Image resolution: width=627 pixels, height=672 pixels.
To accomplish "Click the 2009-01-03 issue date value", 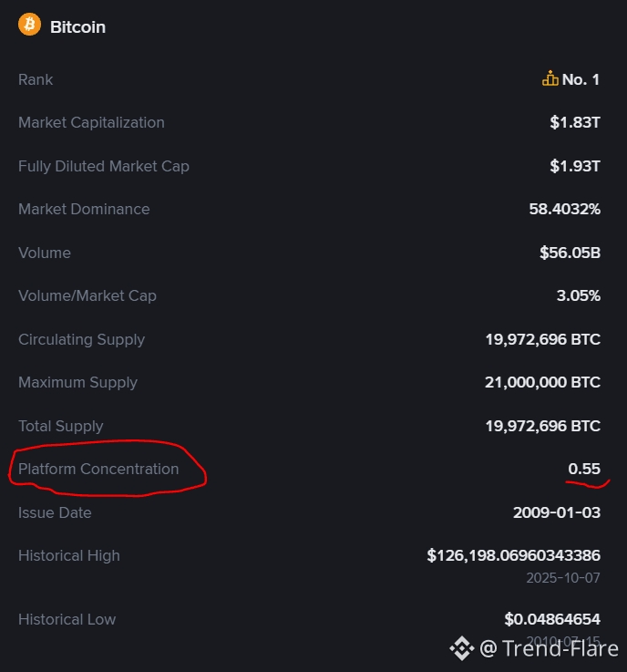I will coord(557,512).
